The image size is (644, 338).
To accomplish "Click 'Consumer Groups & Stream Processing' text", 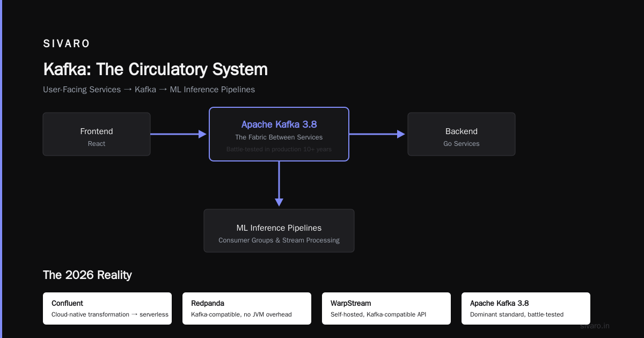I will click(279, 240).
